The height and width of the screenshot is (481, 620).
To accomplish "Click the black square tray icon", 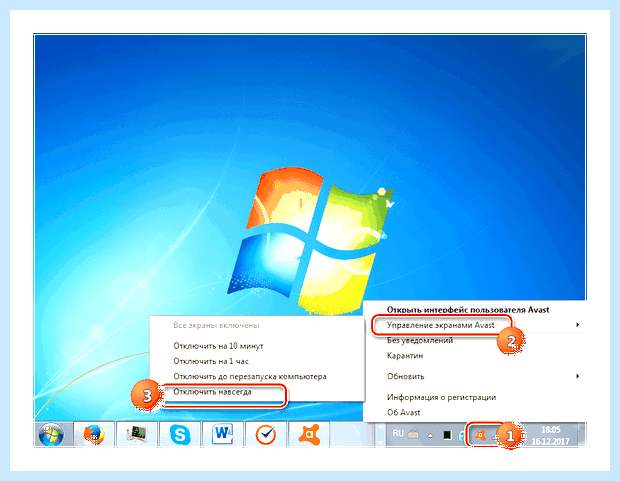I will point(447,435).
